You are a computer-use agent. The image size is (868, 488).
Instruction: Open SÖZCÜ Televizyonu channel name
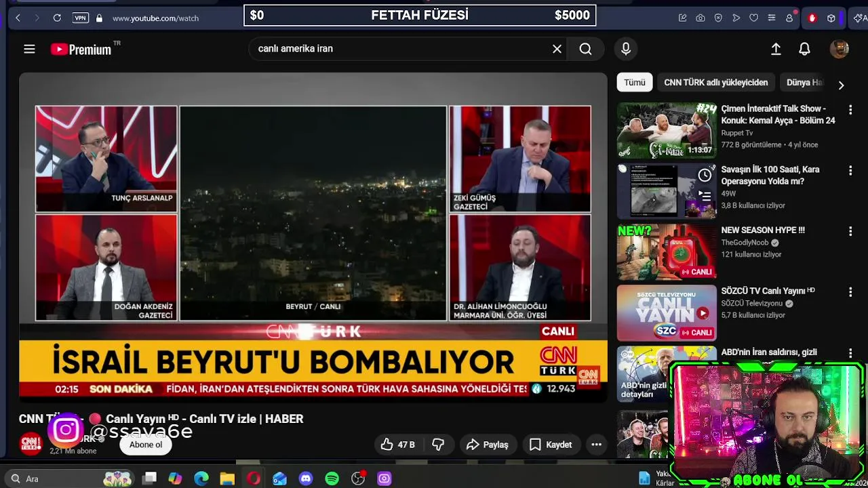(752, 304)
